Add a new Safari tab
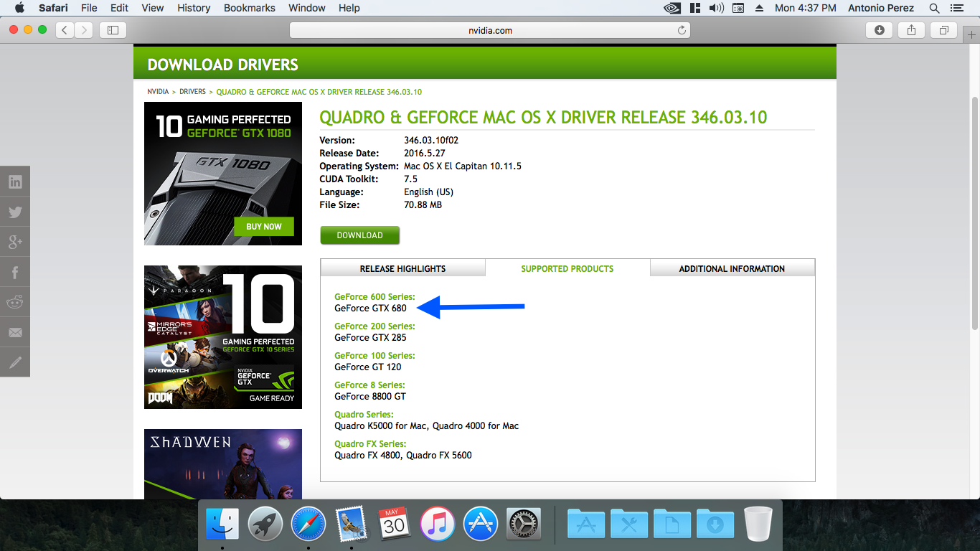 click(971, 34)
